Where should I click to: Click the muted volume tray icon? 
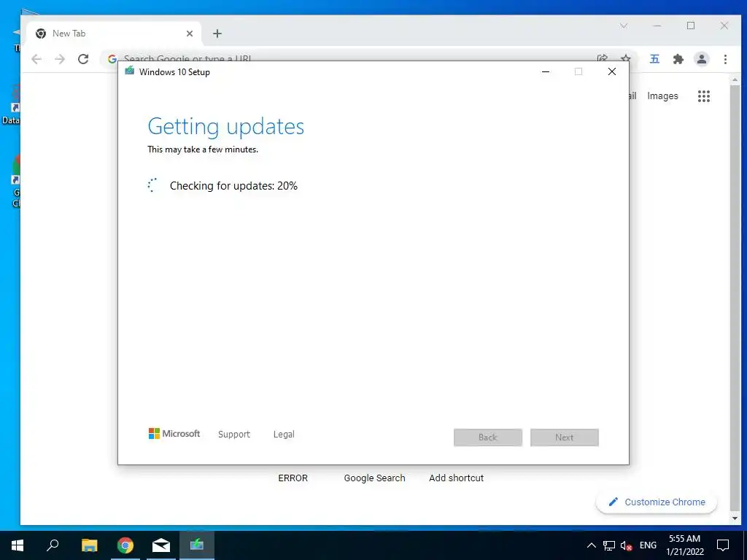627,545
